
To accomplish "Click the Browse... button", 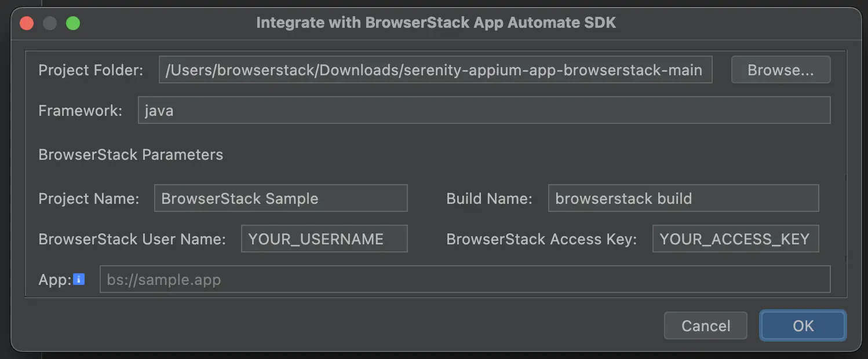I will (x=781, y=70).
